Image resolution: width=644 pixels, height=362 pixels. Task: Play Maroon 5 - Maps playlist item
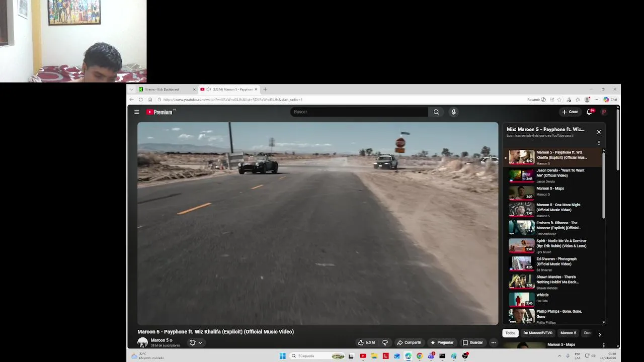[553, 193]
